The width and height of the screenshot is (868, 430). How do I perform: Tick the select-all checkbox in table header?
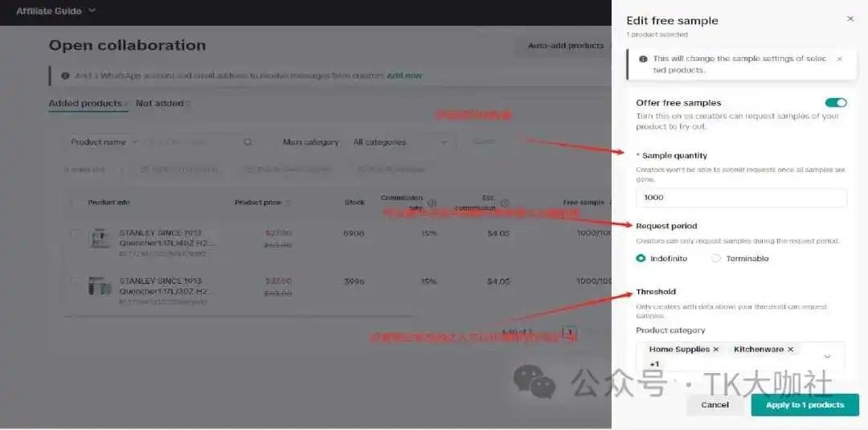(72, 203)
